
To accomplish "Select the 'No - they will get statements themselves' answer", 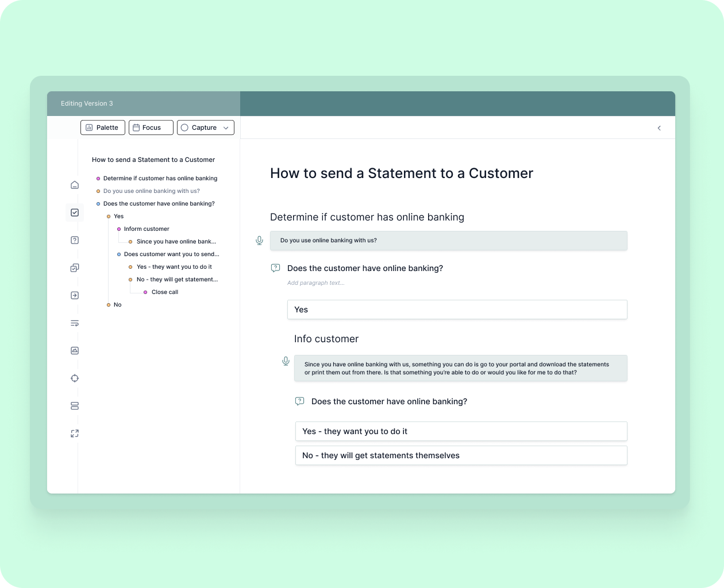I will click(461, 455).
